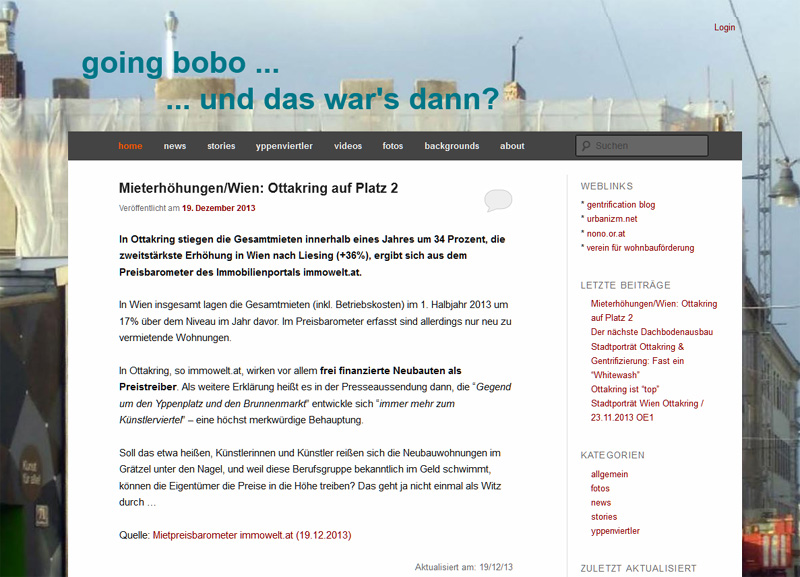Open 'Stadtporträt Ottakring & Gentrifizierung' recent post
This screenshot has width=800, height=577.
638,361
